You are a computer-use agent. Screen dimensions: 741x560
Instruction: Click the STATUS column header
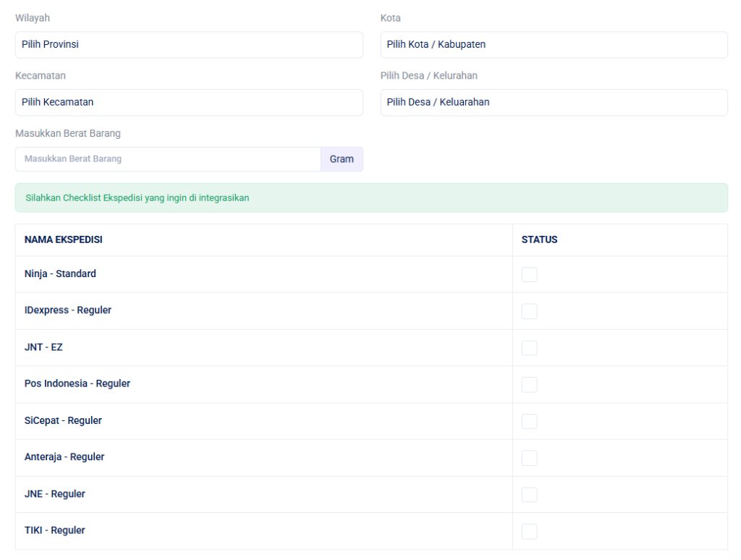[x=539, y=240]
